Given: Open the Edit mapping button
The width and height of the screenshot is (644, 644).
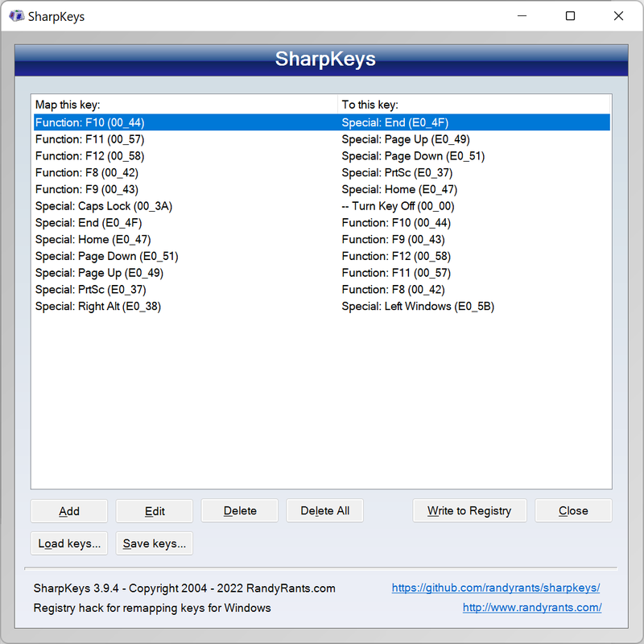Looking at the screenshot, I should click(155, 511).
